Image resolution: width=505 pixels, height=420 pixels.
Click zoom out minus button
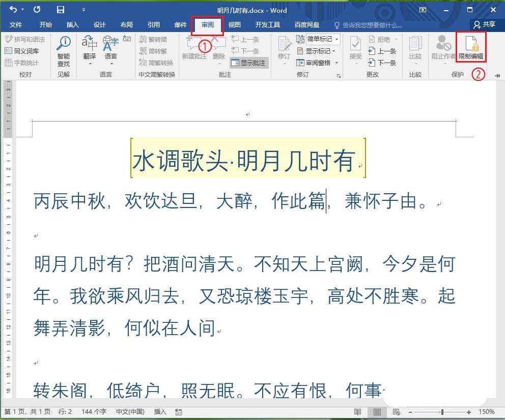coord(410,412)
